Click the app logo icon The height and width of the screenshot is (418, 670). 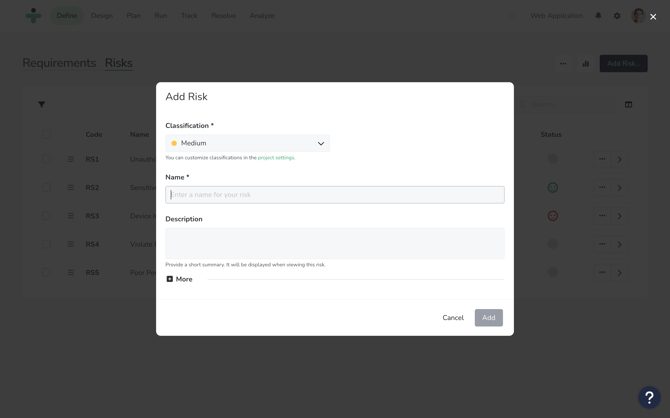33,16
